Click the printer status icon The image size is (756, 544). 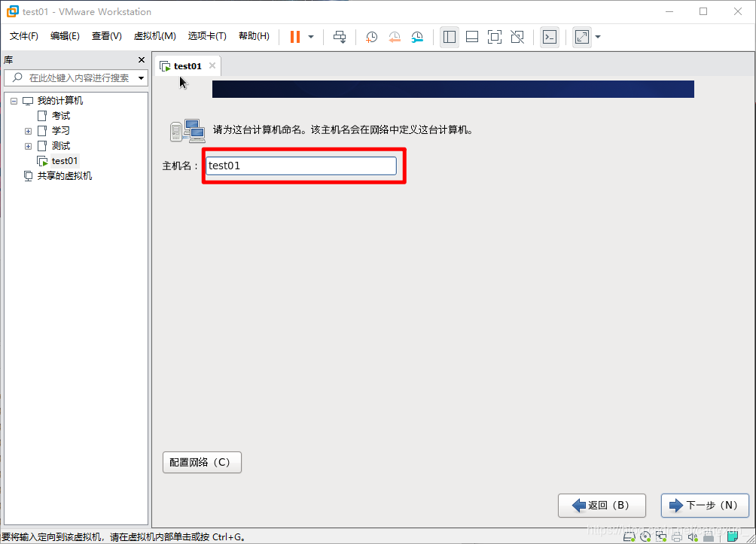point(677,536)
